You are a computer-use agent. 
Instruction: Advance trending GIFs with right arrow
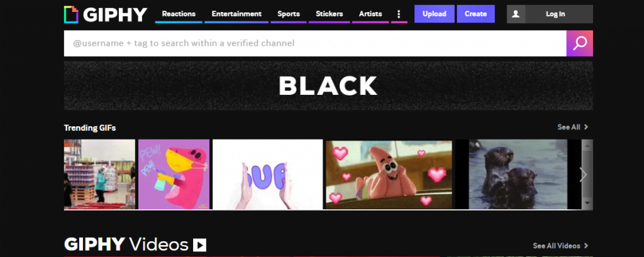coord(583,175)
